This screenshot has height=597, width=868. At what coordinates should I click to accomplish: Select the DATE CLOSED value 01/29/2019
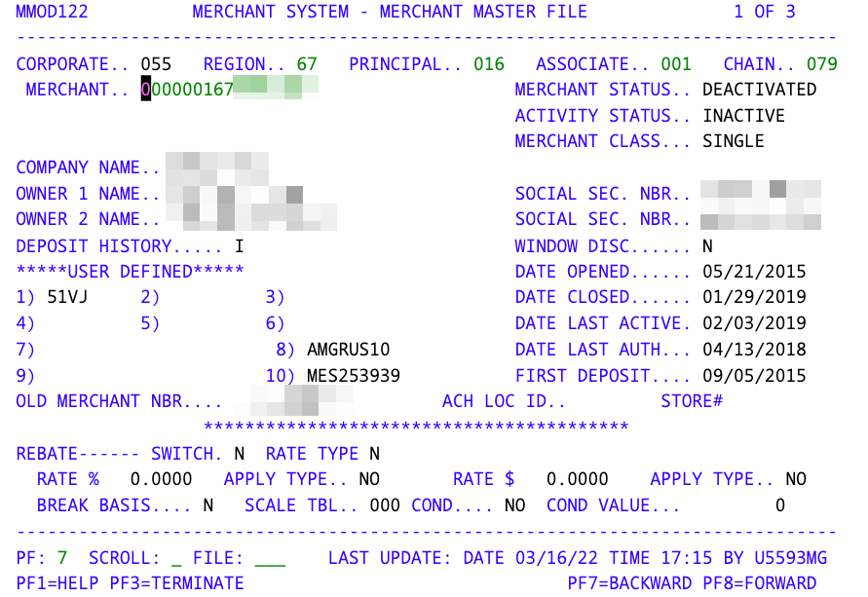(x=754, y=297)
